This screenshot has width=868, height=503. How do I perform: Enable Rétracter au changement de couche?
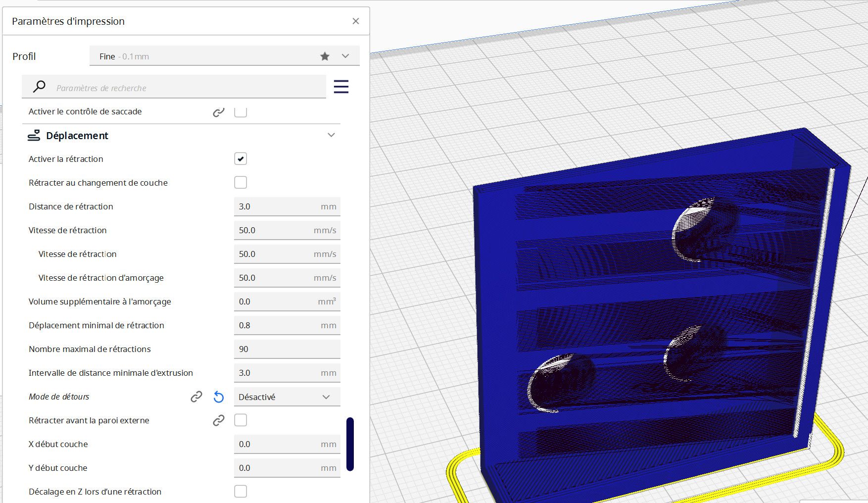coord(241,183)
